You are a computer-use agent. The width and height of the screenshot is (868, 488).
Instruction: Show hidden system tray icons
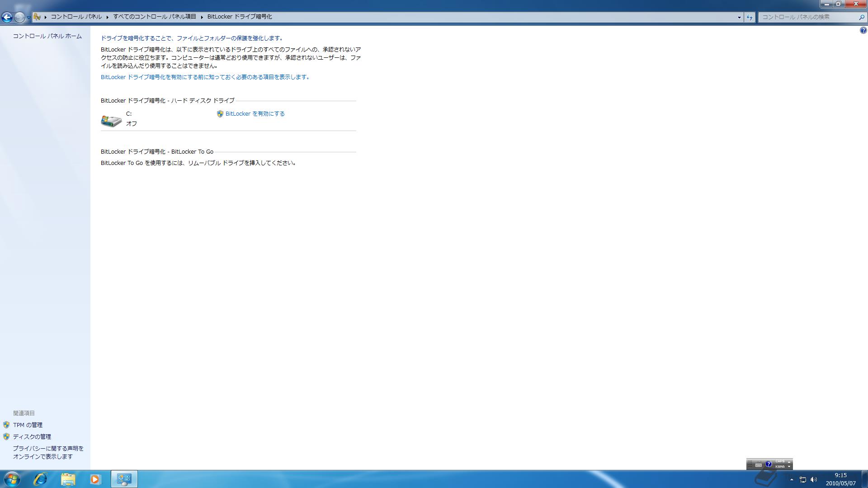pyautogui.click(x=792, y=479)
